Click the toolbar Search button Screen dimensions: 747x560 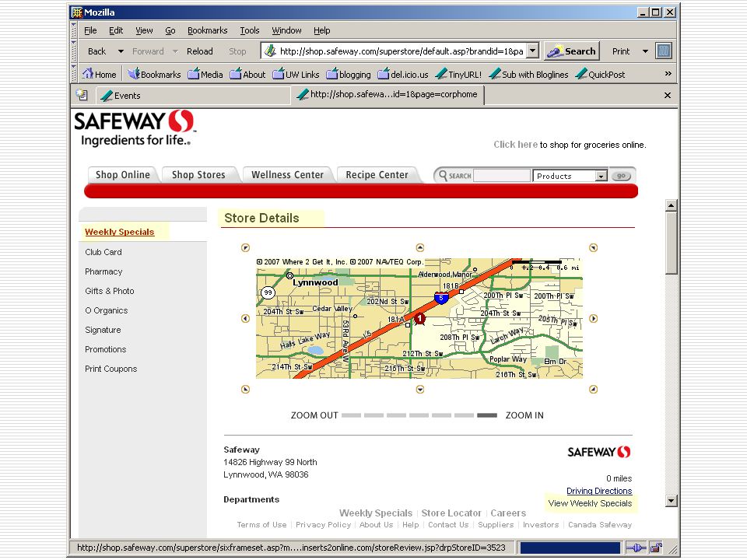[x=571, y=51]
